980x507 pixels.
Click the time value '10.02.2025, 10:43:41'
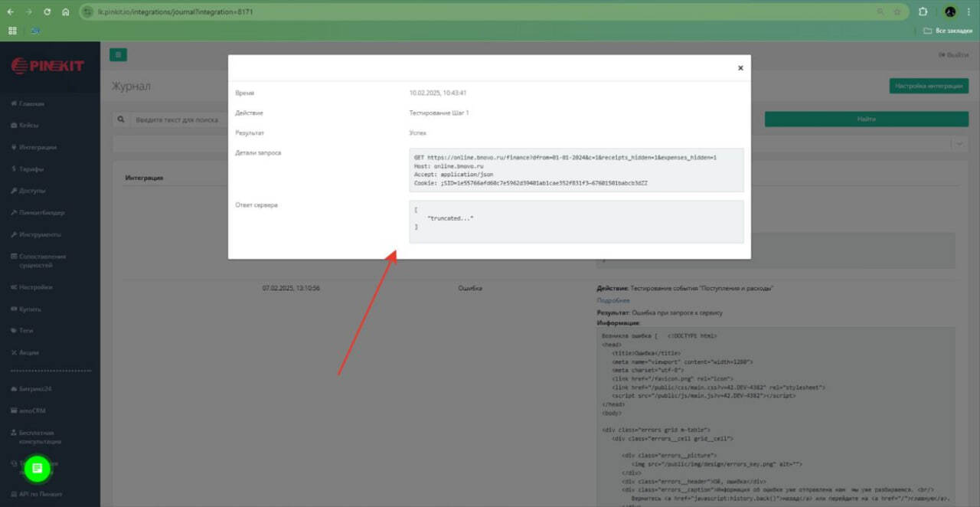pos(438,93)
